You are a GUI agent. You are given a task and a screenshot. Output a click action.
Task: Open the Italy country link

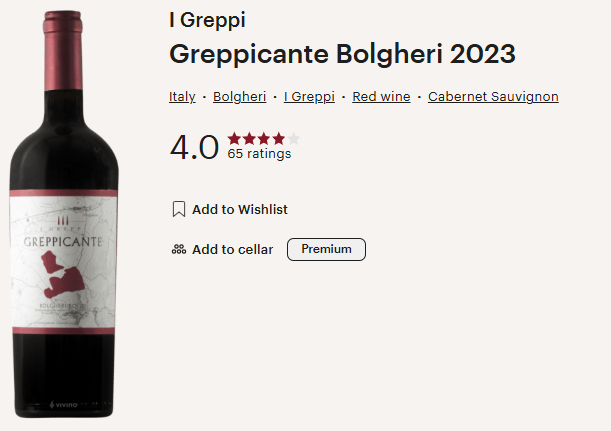[x=182, y=97]
